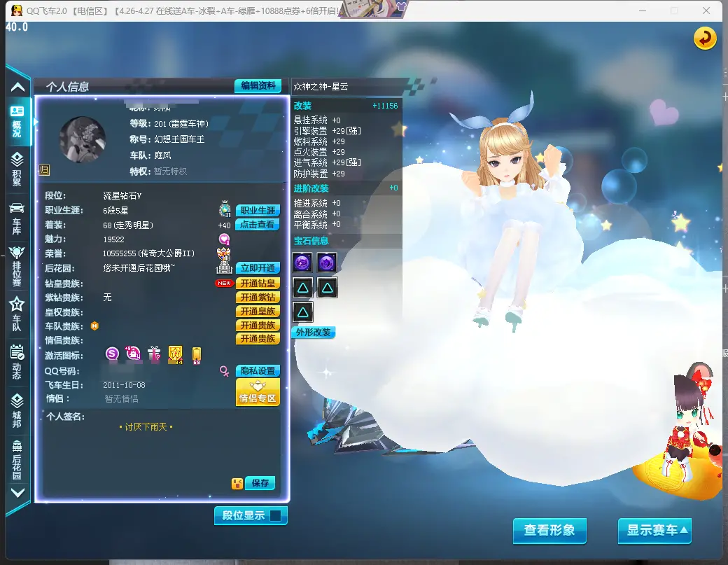Click the 保存 save button

click(260, 483)
